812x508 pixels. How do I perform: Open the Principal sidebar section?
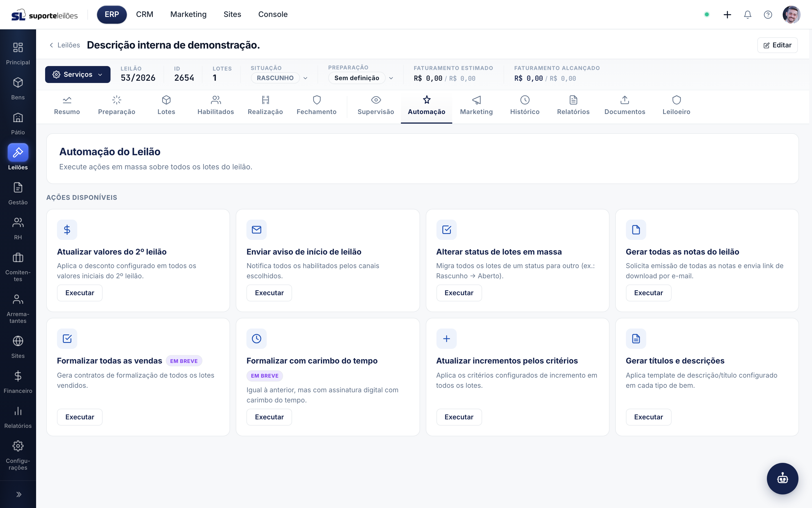[x=18, y=53]
